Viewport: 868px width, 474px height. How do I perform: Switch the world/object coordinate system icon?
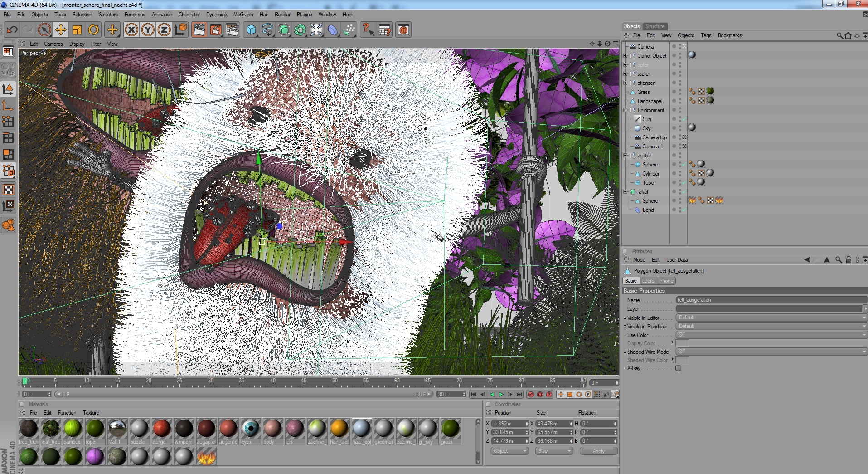click(180, 30)
